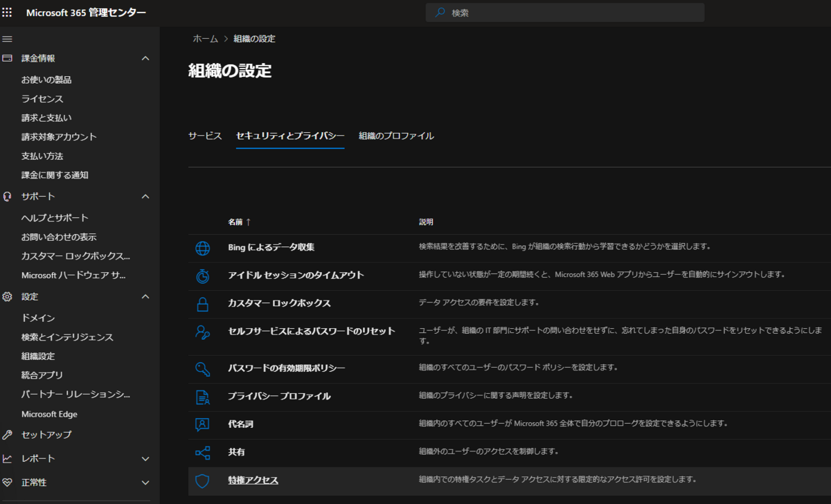The width and height of the screenshot is (831, 504).
Task: Click description text 組織外のユーザーのアクセスを制御します。
Action: pyautogui.click(x=489, y=451)
